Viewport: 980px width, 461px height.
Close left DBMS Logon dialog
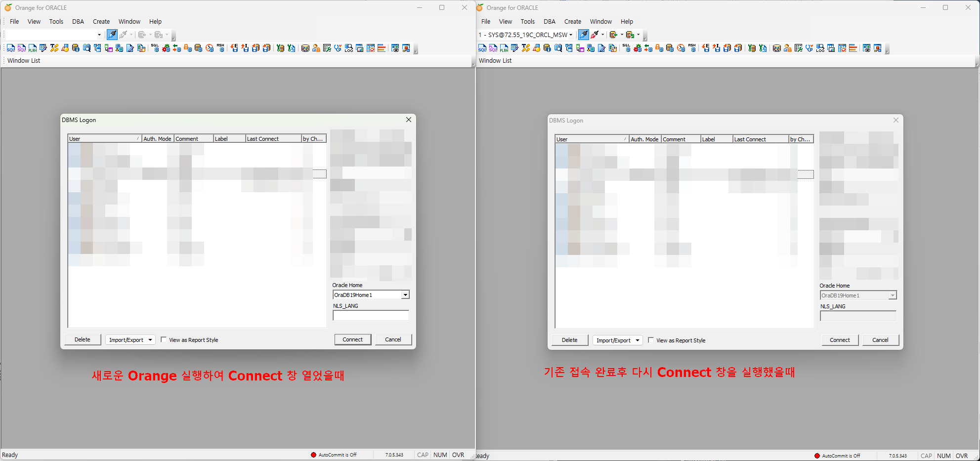pos(409,120)
